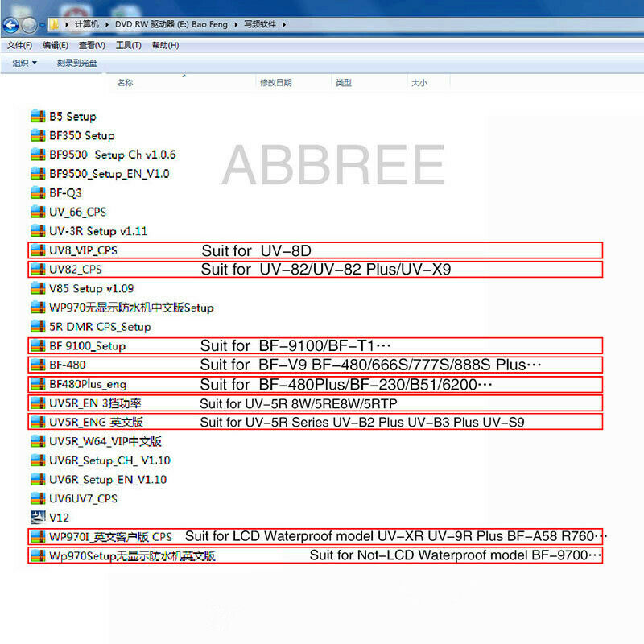
Task: Click the 刻录到光盘 (Burn to disc) button
Action: coord(76,63)
